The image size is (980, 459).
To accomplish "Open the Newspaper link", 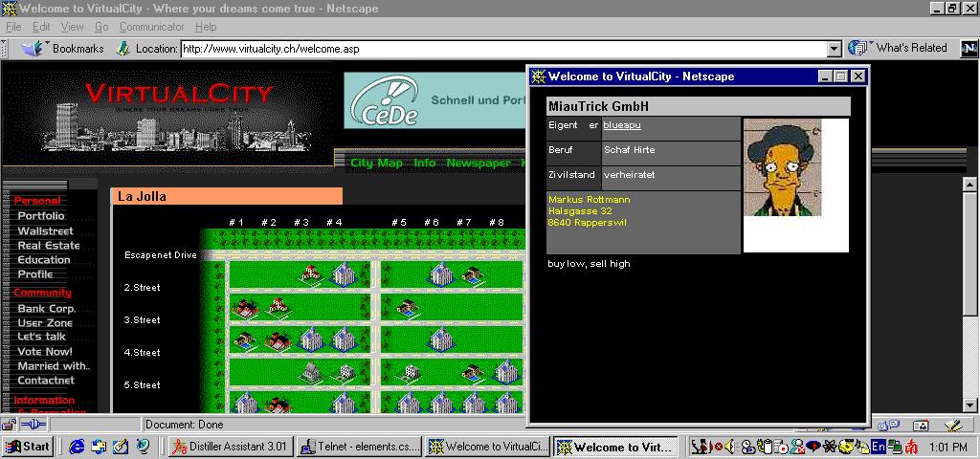I will 479,163.
